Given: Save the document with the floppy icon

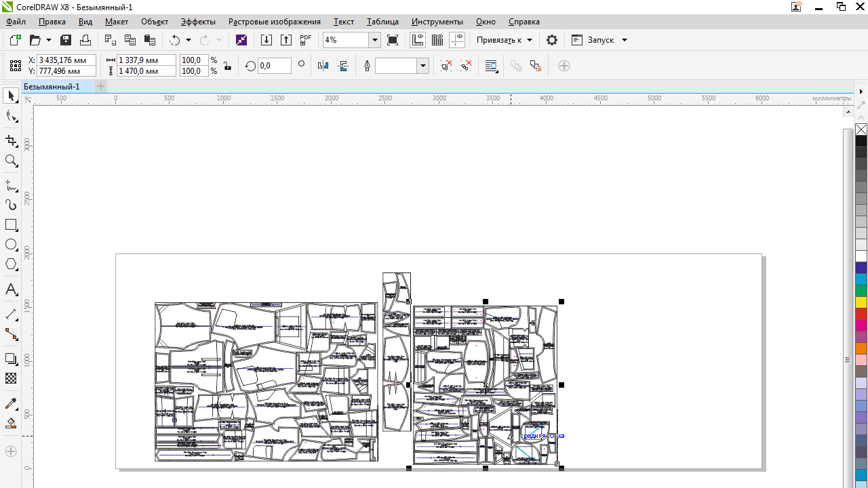Looking at the screenshot, I should [66, 40].
